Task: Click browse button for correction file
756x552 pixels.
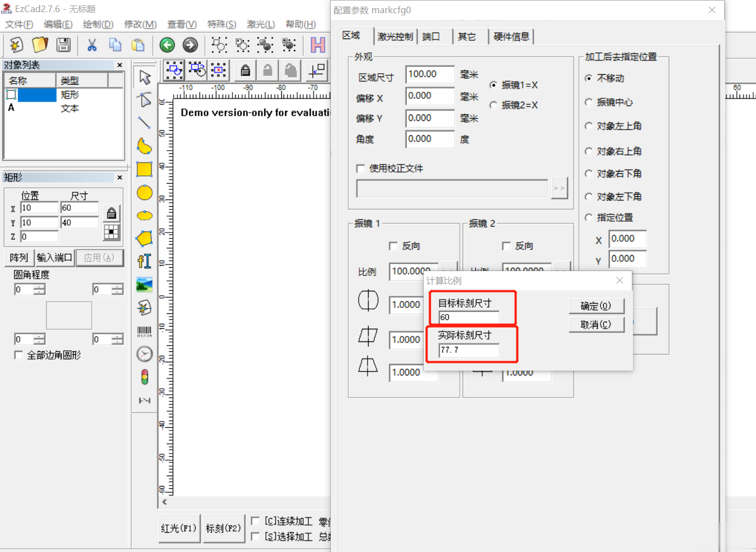Action: point(559,189)
